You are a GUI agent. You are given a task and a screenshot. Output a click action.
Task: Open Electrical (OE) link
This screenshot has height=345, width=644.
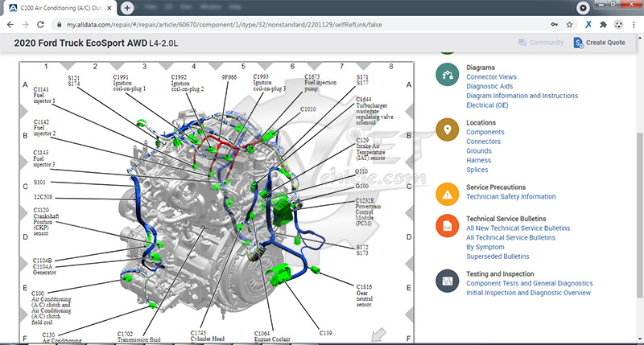[487, 105]
